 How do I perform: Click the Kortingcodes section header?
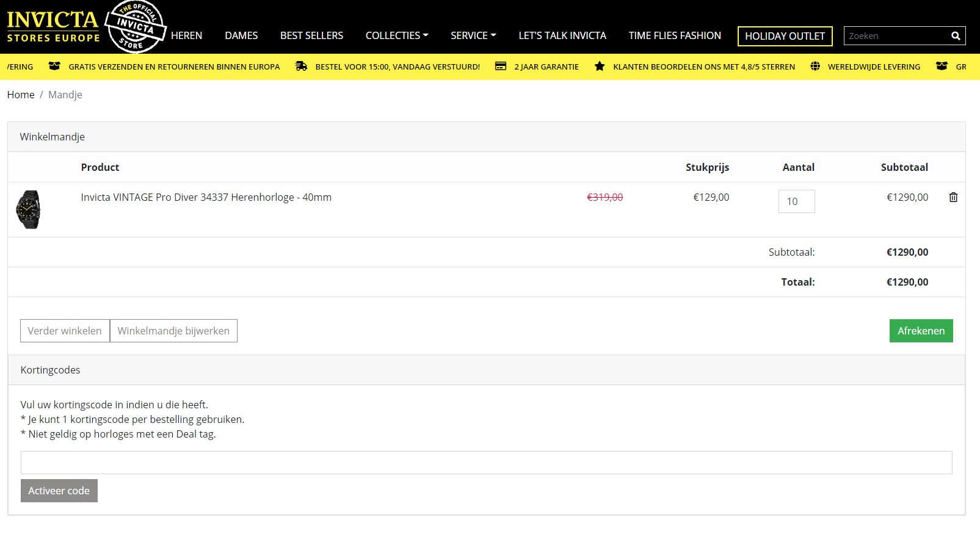click(x=487, y=370)
